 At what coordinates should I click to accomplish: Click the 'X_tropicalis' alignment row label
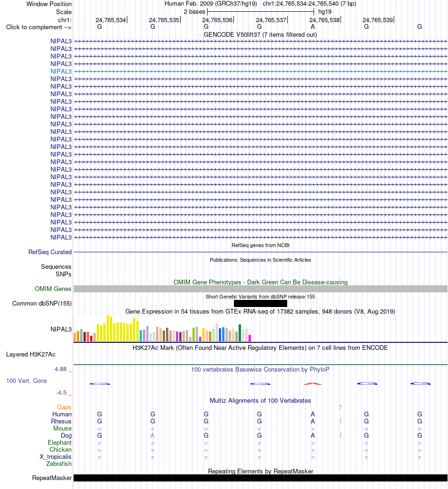pos(56,457)
